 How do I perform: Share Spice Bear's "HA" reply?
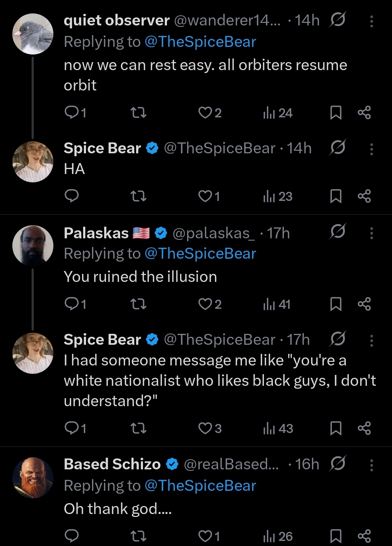(x=364, y=196)
